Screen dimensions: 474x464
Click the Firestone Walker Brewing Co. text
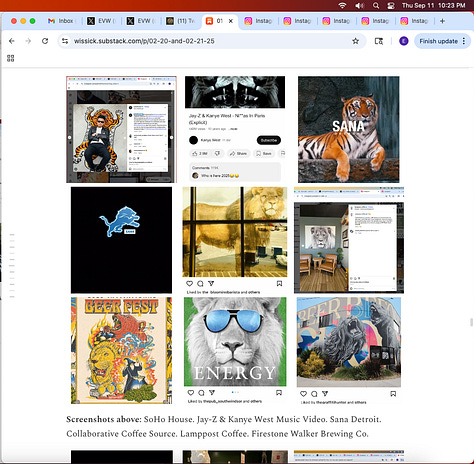coord(310,434)
